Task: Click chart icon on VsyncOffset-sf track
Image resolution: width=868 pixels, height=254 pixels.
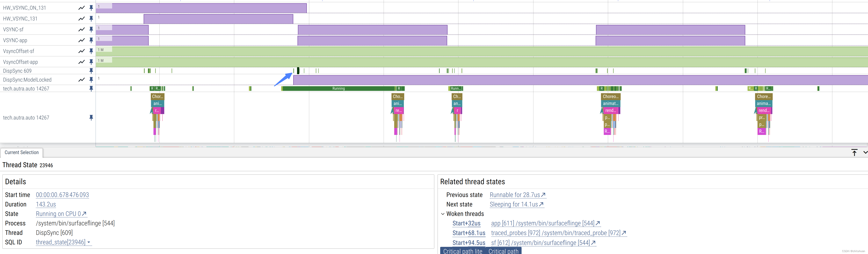Action: coord(82,51)
